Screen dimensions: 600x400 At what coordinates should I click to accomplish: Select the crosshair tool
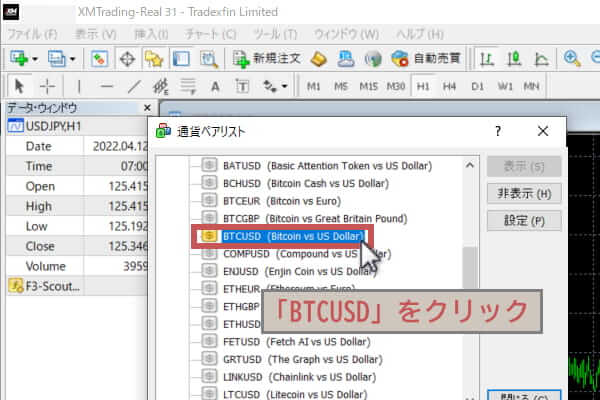[x=47, y=86]
